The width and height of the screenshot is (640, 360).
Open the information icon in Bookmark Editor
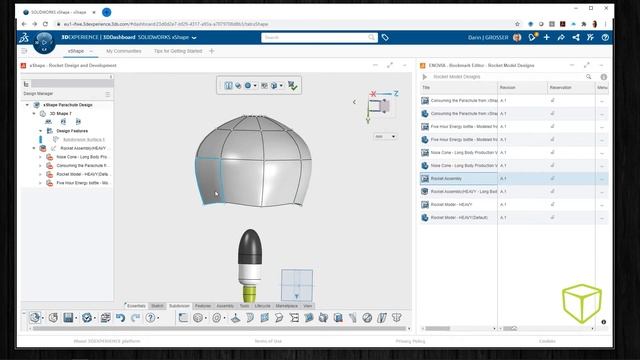pos(604,77)
